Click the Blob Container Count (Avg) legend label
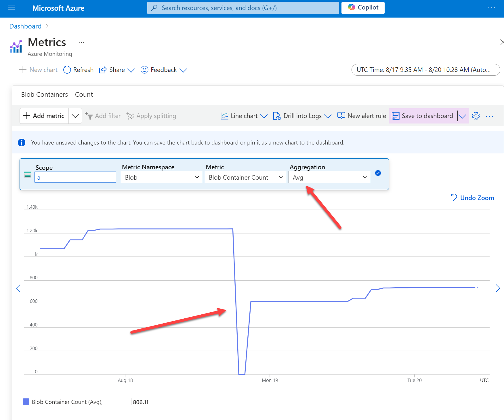Viewport: 504px width, 420px height. tap(67, 402)
